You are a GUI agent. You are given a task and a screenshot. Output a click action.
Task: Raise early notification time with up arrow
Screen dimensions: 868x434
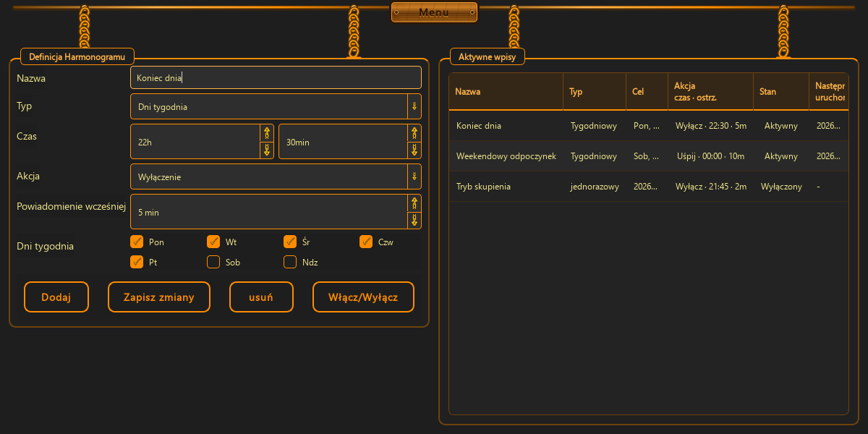414,203
